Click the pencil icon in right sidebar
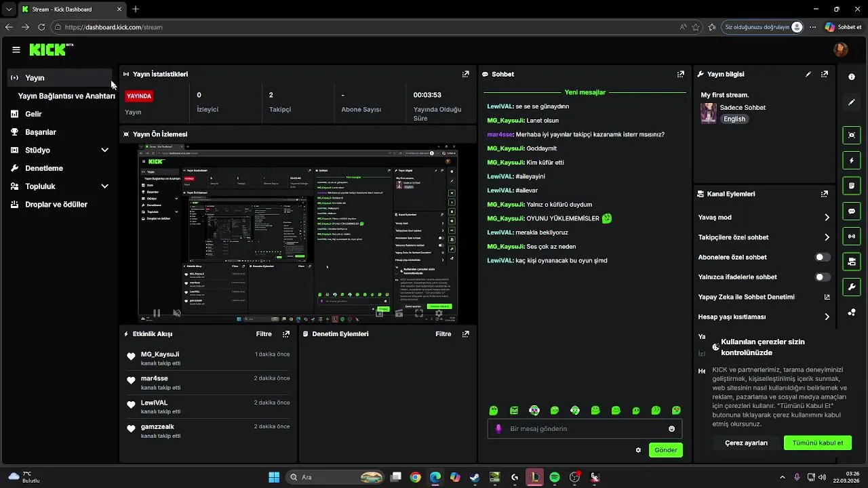The image size is (868, 488). pyautogui.click(x=852, y=102)
